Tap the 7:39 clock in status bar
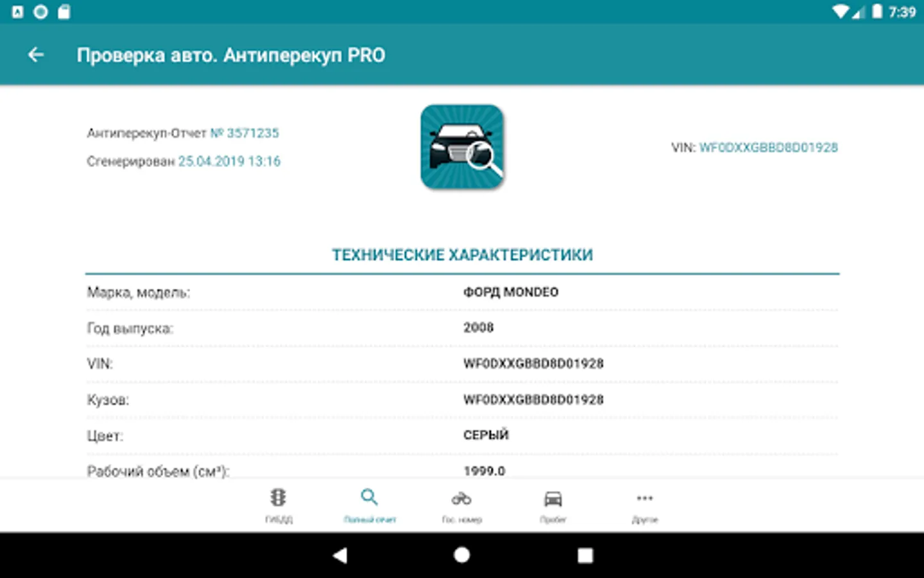The width and height of the screenshot is (924, 578). [x=902, y=12]
